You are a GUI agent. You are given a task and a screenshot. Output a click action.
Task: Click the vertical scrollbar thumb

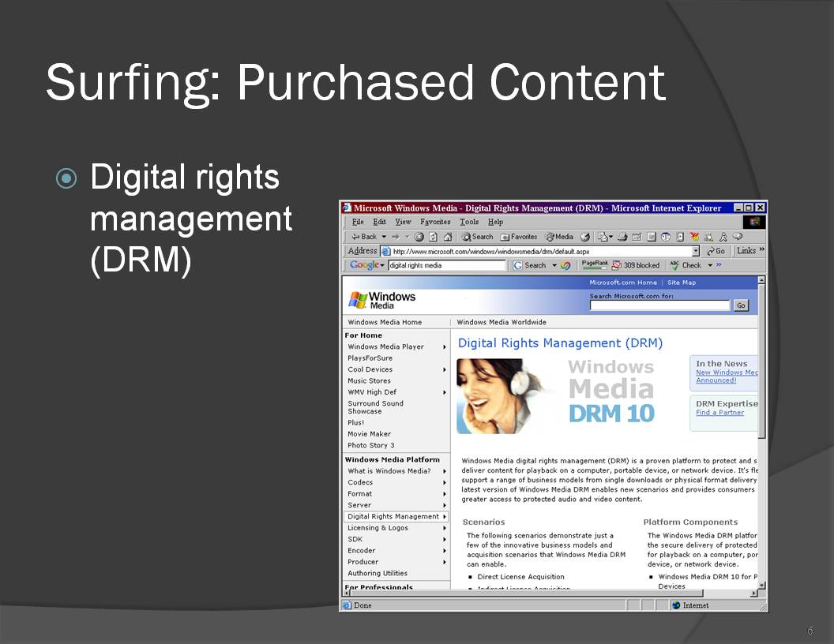[761, 361]
